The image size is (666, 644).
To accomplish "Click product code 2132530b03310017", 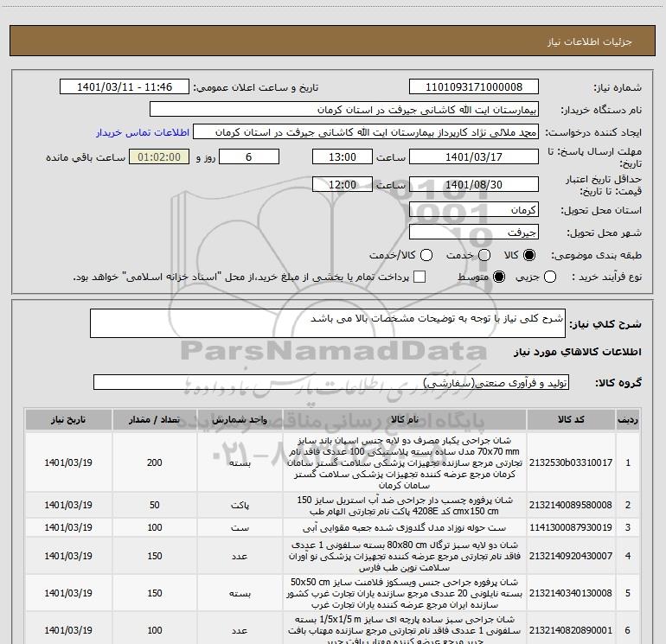I will pos(571,462).
